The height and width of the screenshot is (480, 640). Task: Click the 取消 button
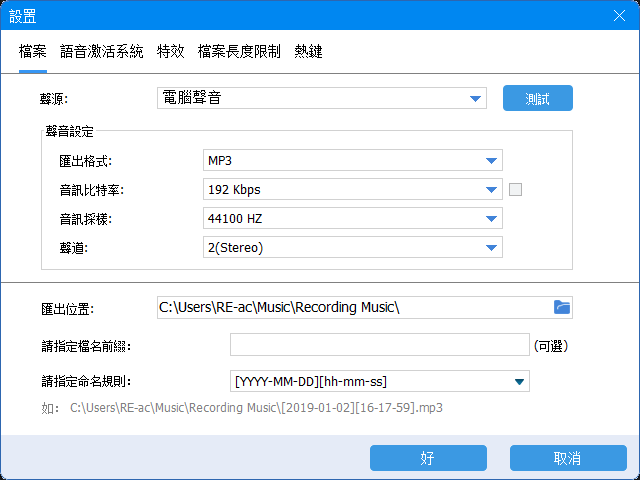point(568,458)
